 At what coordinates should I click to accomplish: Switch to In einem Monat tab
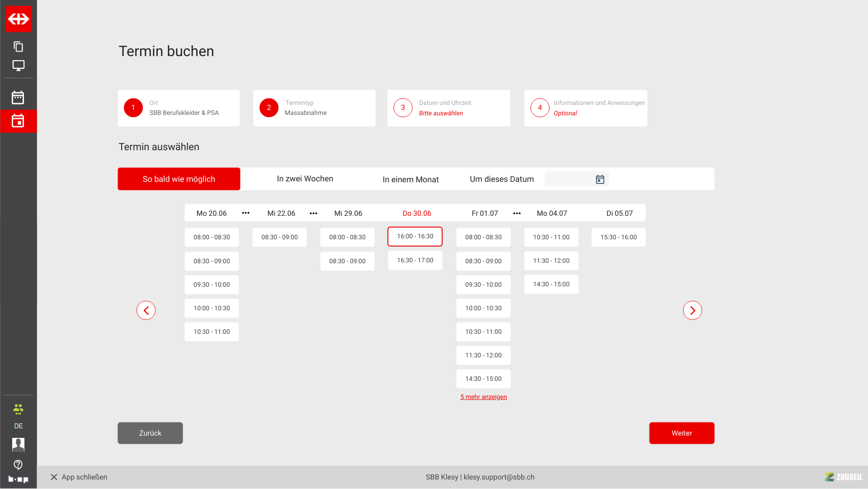(x=410, y=180)
